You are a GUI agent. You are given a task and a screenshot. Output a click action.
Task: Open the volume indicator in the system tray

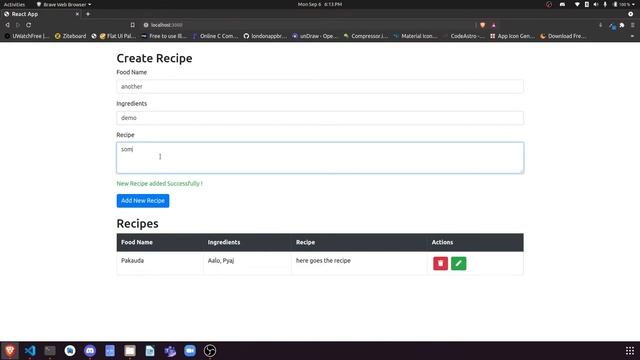click(596, 4)
